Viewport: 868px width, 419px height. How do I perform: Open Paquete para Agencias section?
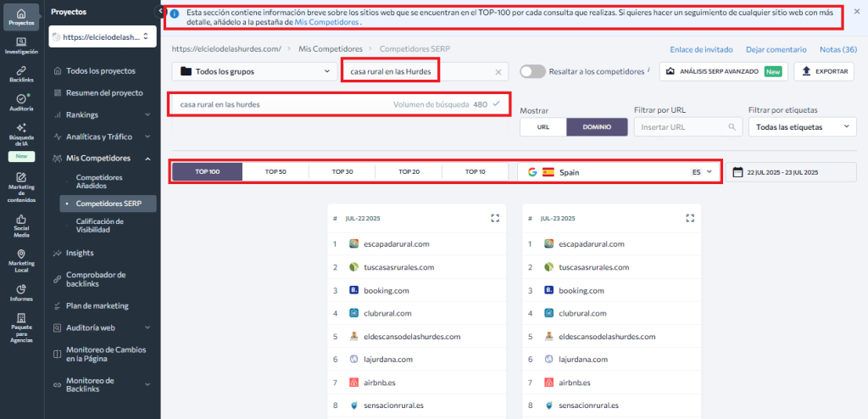(21, 328)
